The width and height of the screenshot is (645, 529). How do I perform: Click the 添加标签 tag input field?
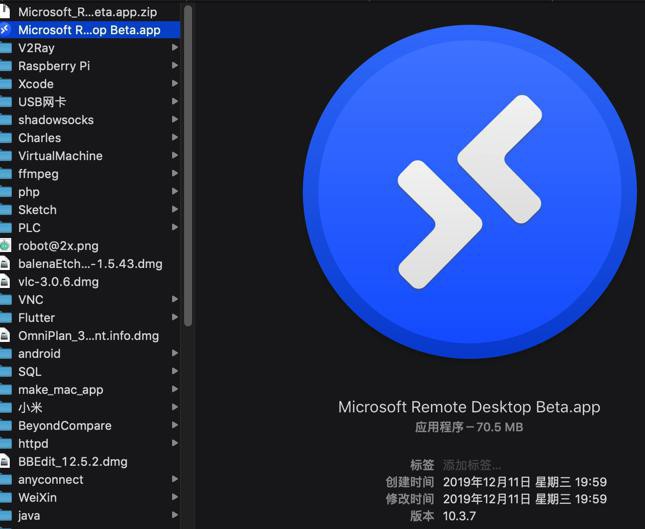click(472, 465)
